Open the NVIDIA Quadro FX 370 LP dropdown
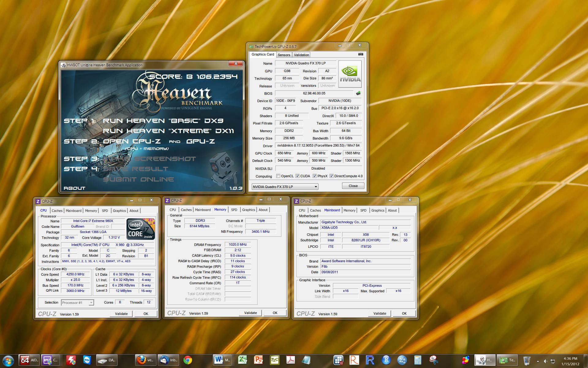 285,186
